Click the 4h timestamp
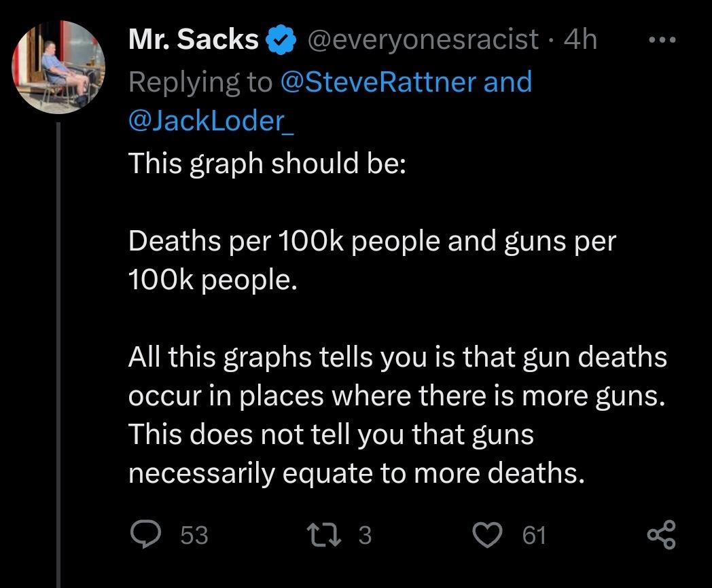The height and width of the screenshot is (588, 712). pos(580,40)
